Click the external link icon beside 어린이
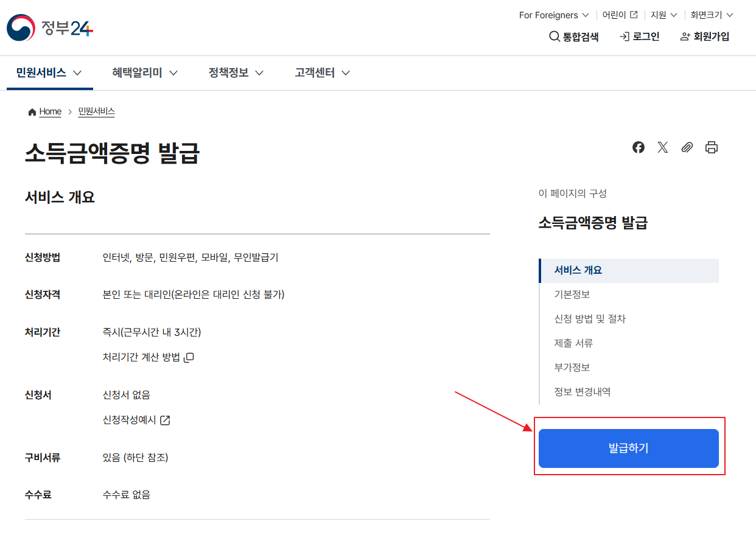756x544 pixels. [634, 15]
